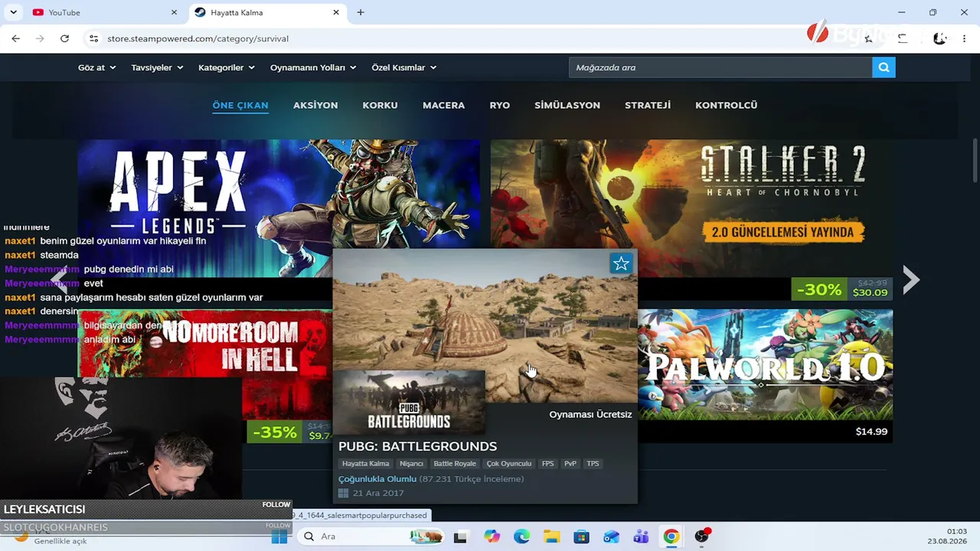The image size is (980, 551).
Task: Close the YouTube tab
Action: click(x=174, y=12)
